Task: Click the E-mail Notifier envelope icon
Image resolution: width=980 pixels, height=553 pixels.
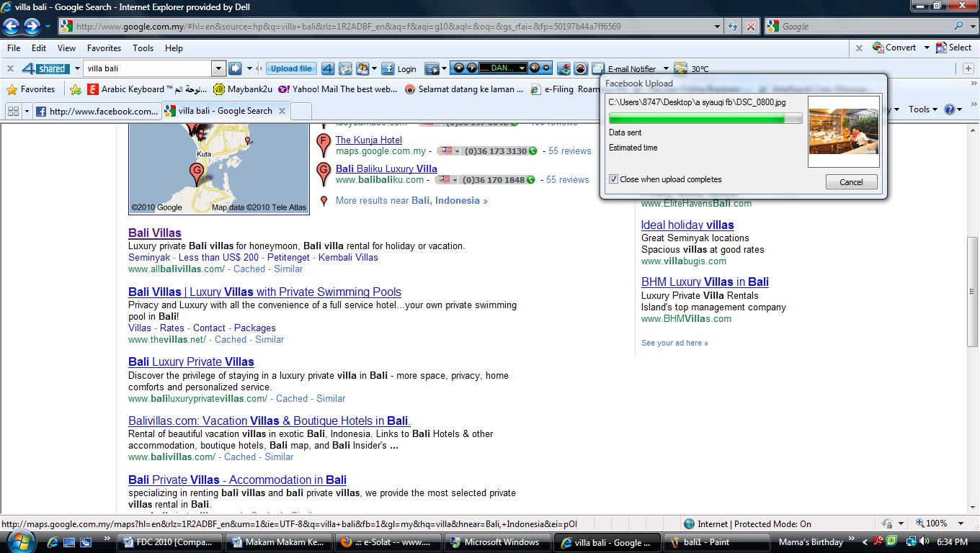Action: 597,68
